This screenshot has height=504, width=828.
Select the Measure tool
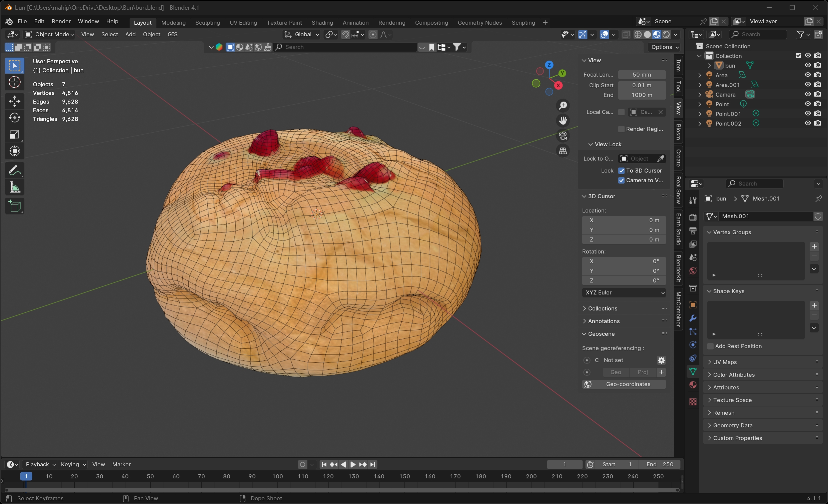(14, 187)
